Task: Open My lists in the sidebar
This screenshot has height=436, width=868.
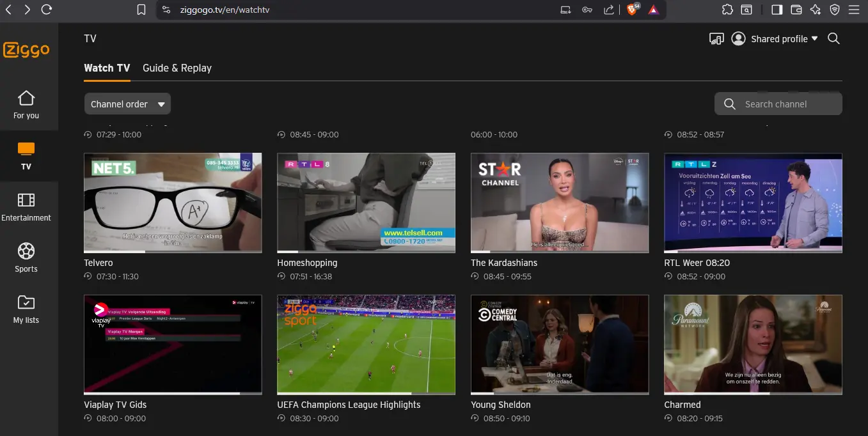Action: [x=26, y=309]
